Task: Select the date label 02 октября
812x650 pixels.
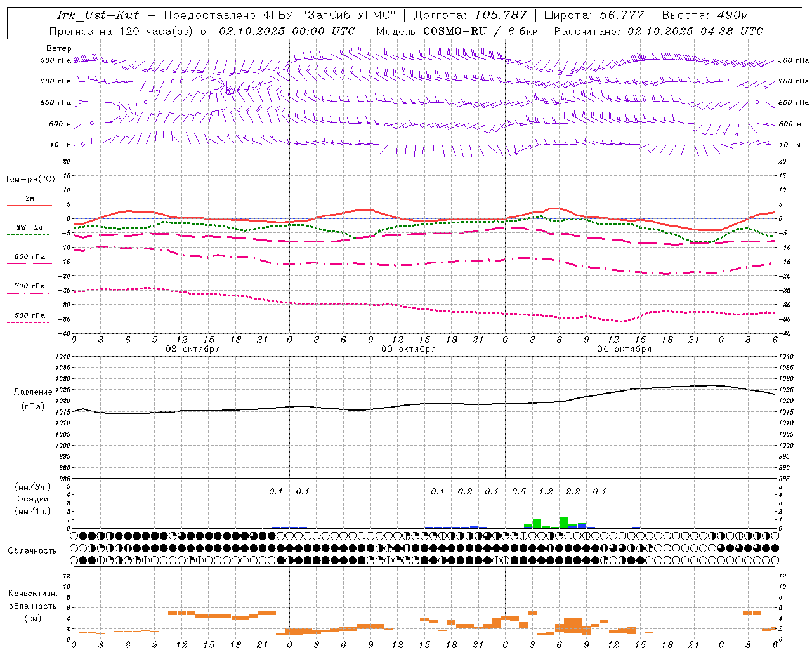Action: coord(193,349)
